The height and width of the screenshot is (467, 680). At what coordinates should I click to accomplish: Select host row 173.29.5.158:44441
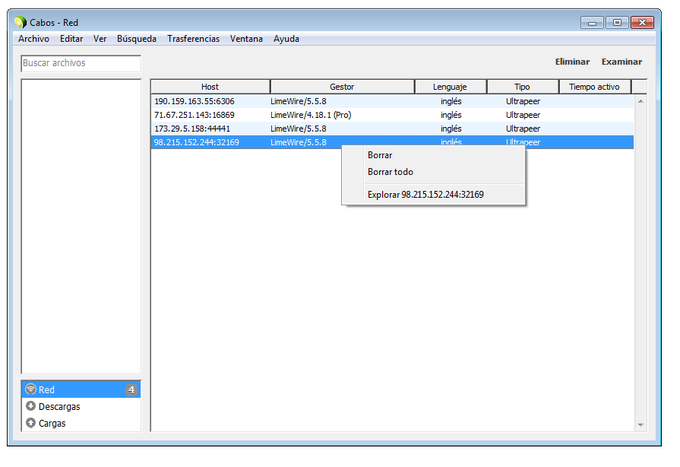click(x=392, y=128)
